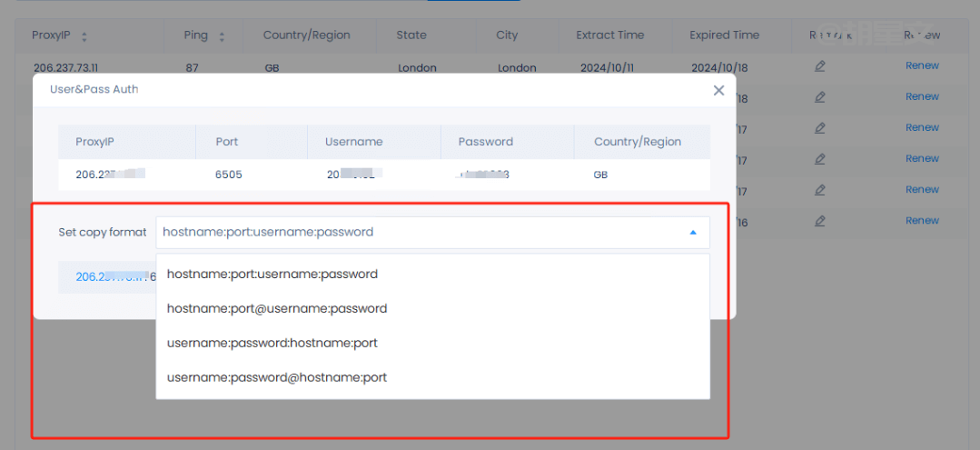This screenshot has height=450, width=980.
Task: Click Renew in the last proxy row
Action: pos(922,220)
